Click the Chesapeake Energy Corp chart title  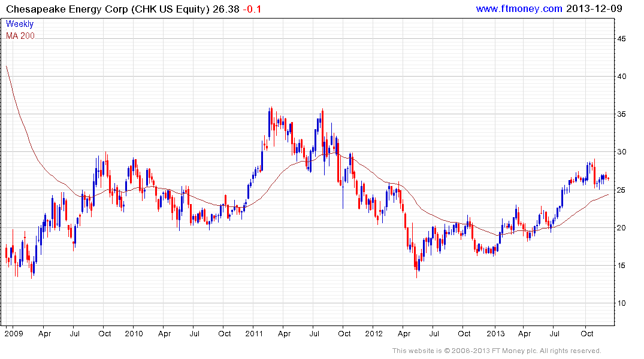point(108,9)
